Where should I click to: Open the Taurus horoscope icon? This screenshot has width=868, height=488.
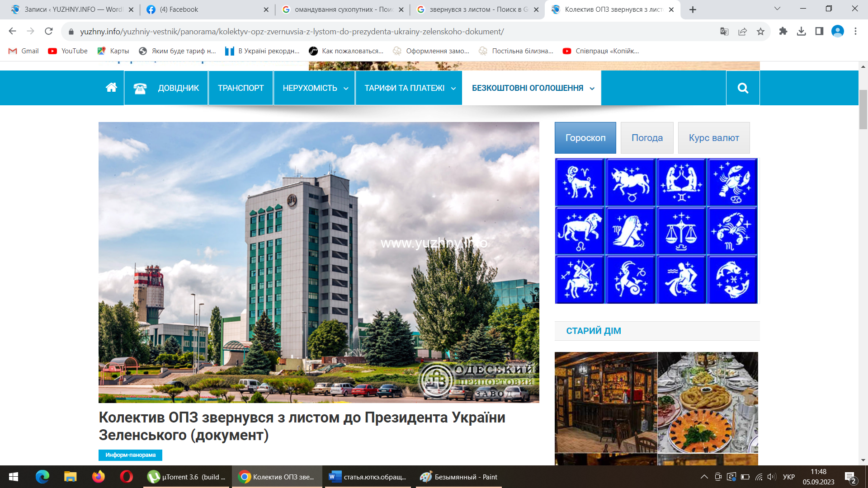click(x=630, y=182)
